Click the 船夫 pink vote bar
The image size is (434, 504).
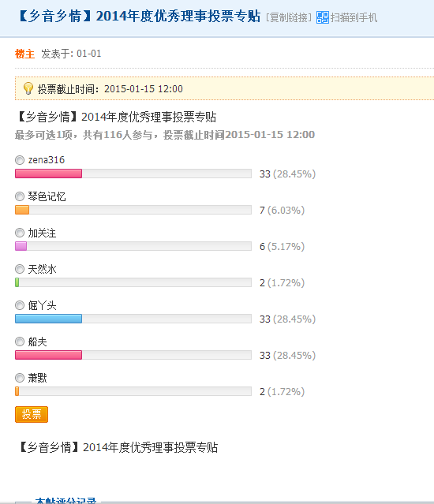click(x=49, y=355)
